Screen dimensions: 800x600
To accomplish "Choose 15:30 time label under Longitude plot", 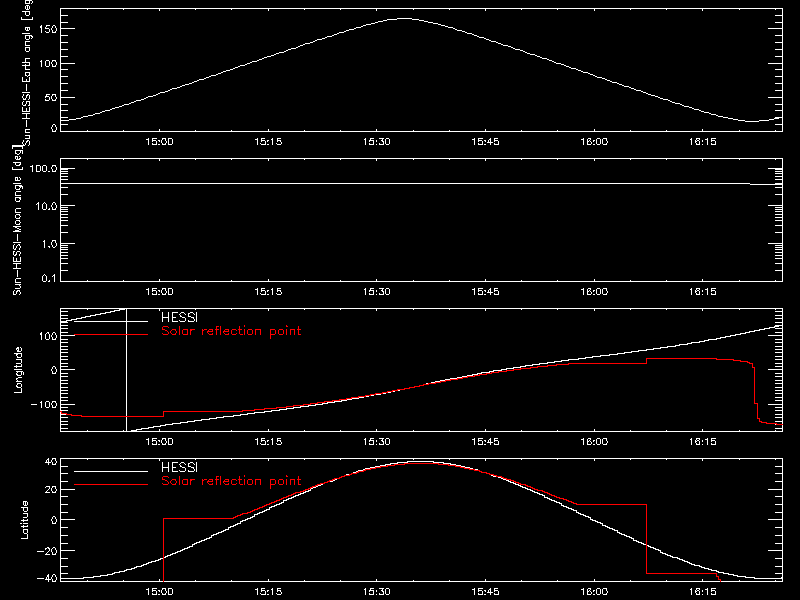I will pyautogui.click(x=377, y=442).
